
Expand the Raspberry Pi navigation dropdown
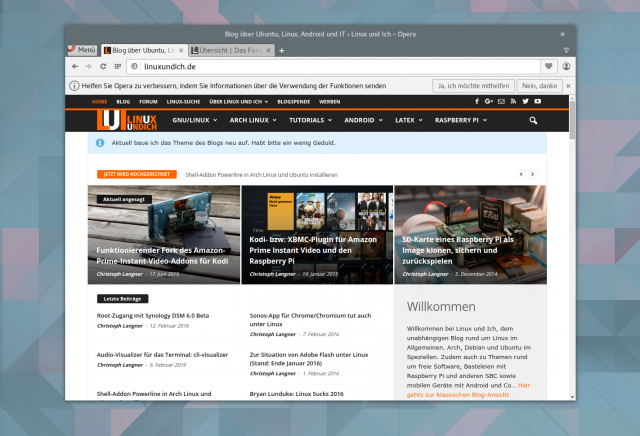click(x=461, y=120)
